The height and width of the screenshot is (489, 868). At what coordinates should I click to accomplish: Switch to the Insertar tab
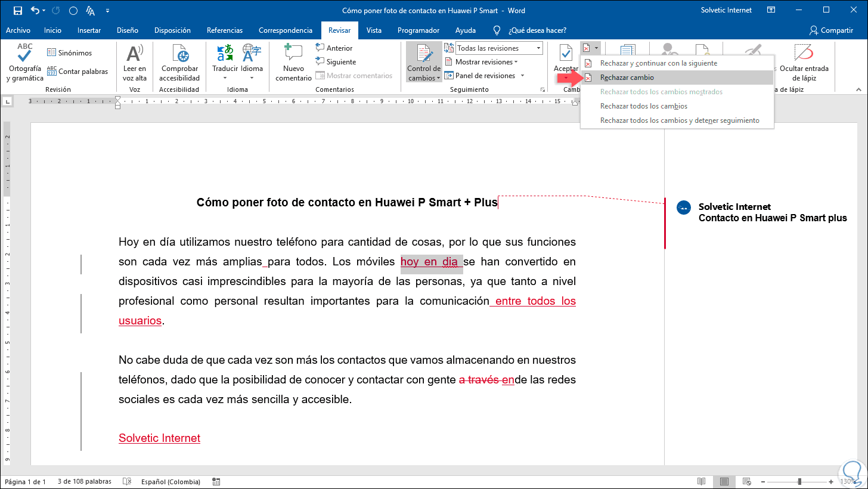pos(89,30)
